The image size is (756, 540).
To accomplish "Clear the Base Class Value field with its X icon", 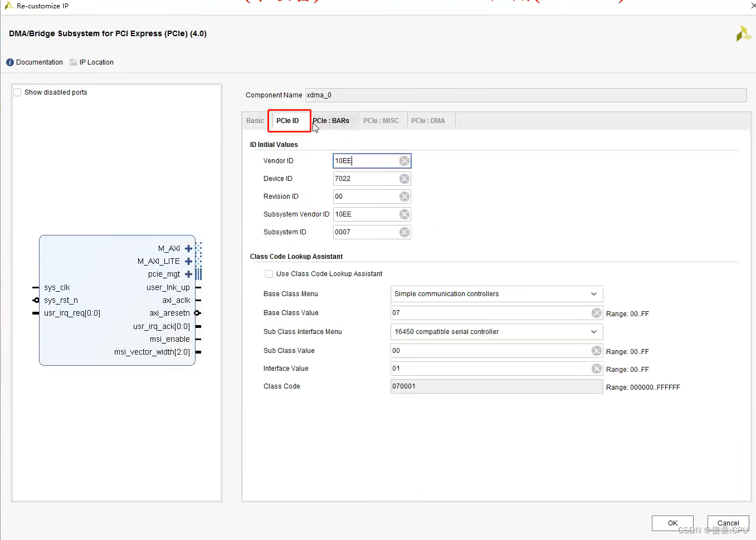I will pyautogui.click(x=597, y=313).
